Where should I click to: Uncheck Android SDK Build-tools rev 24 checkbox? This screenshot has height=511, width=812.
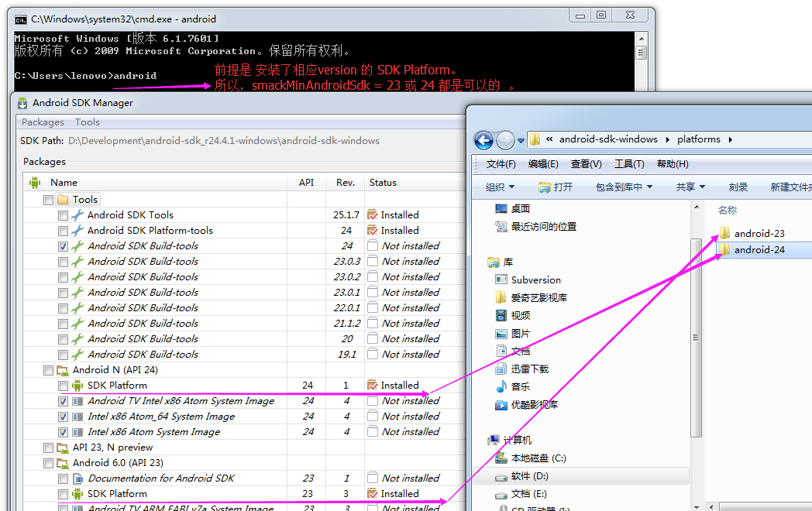tap(63, 246)
